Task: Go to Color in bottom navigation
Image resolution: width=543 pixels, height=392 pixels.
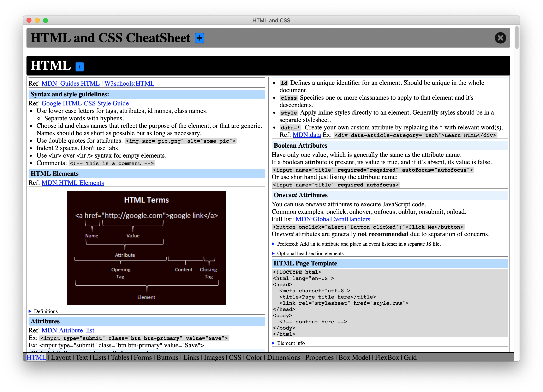Action: pyautogui.click(x=254, y=357)
